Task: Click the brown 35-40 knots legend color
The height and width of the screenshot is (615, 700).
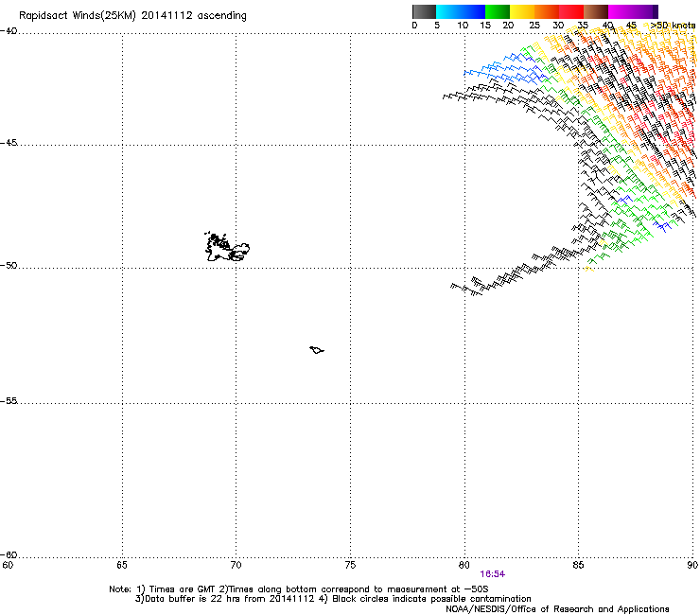Action: pyautogui.click(x=596, y=11)
